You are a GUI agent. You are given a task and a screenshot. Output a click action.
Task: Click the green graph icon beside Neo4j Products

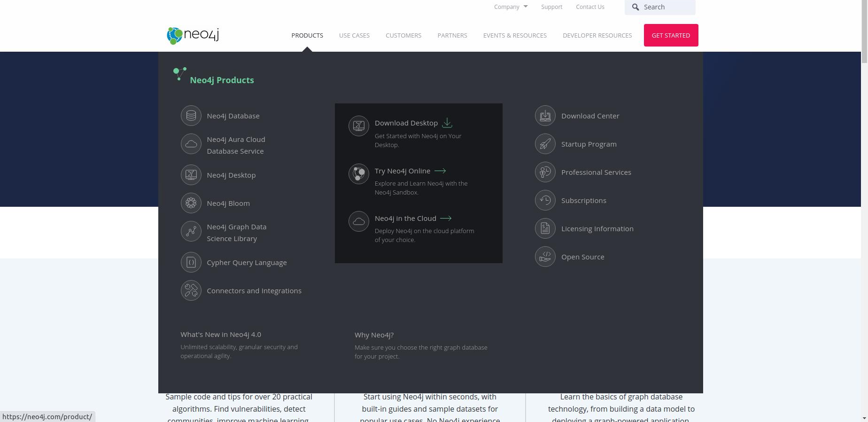click(179, 74)
